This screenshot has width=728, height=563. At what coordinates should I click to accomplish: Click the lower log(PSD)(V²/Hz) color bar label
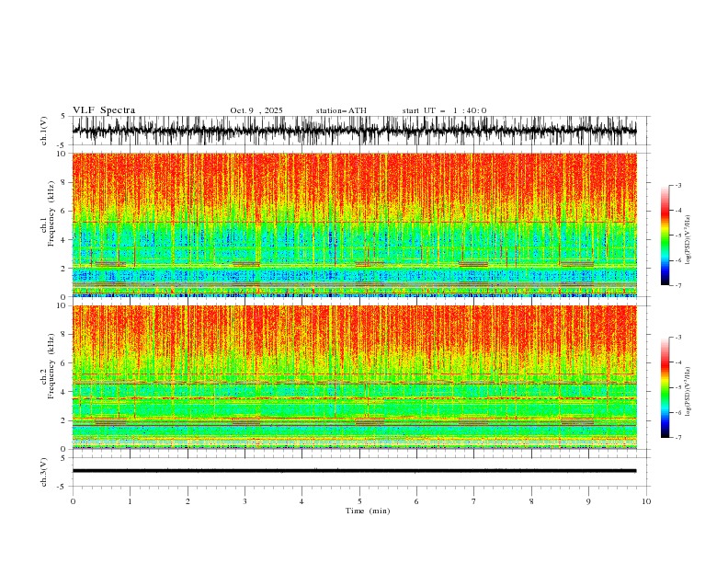688,391
